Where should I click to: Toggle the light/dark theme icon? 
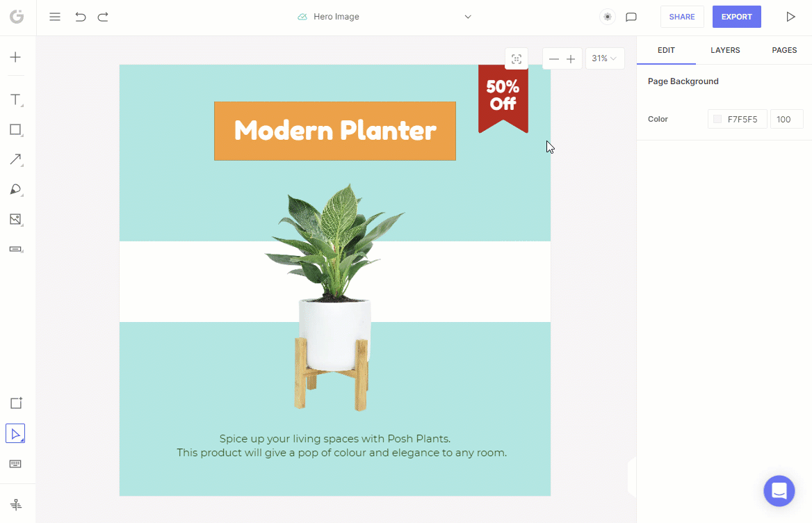point(608,17)
